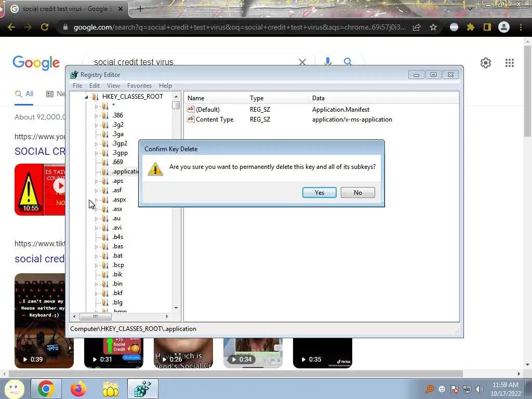This screenshot has height=399, width=532.
Task: Start Google voice search microphone
Action: (327, 61)
